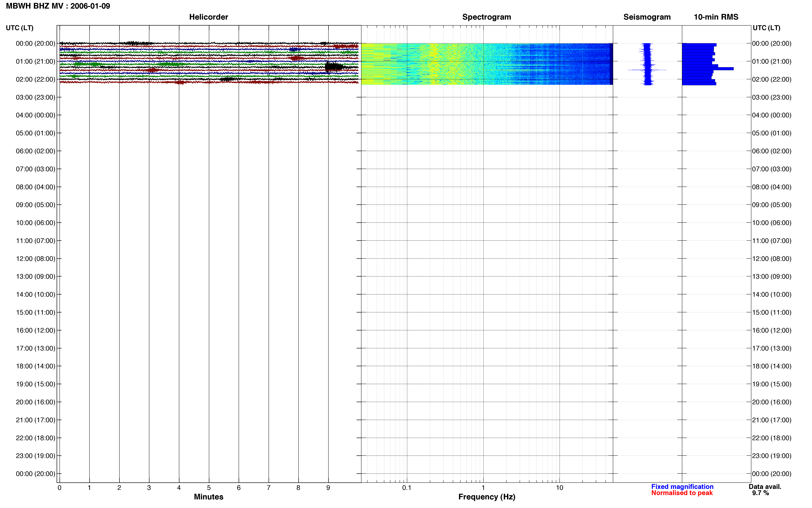Click the '1' frequency tick label
Screen dimensions: 812x508
point(483,488)
